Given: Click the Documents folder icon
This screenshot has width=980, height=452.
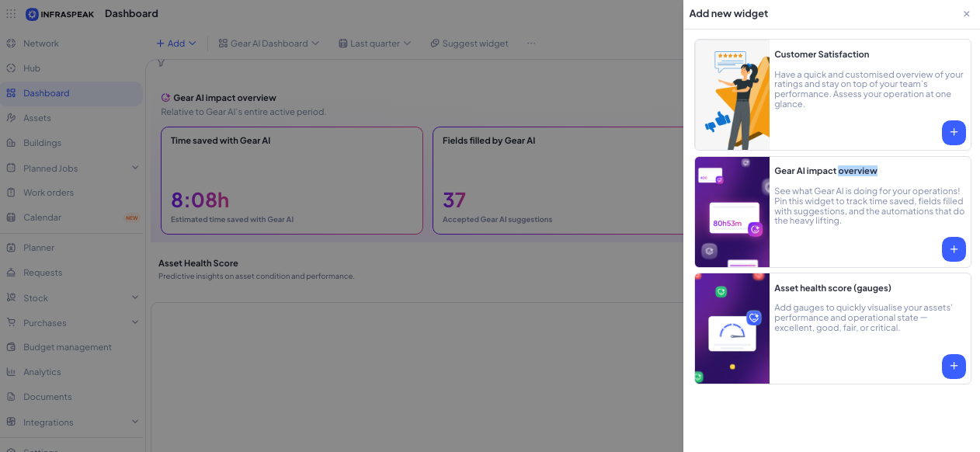Looking at the screenshot, I should click(11, 397).
